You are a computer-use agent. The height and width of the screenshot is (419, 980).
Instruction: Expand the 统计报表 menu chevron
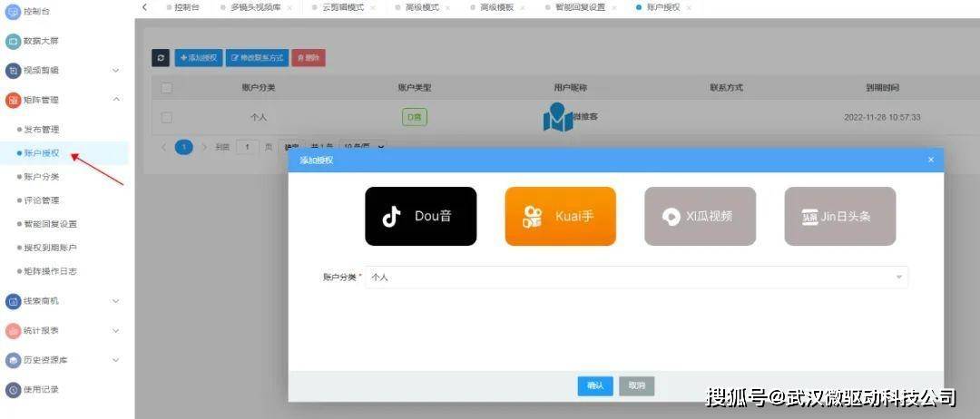115,330
